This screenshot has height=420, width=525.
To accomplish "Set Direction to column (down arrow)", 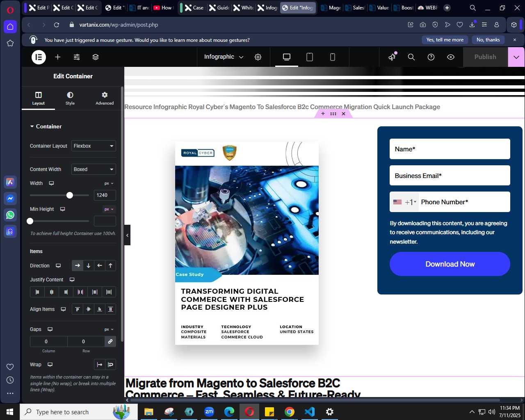I will coord(89,266).
